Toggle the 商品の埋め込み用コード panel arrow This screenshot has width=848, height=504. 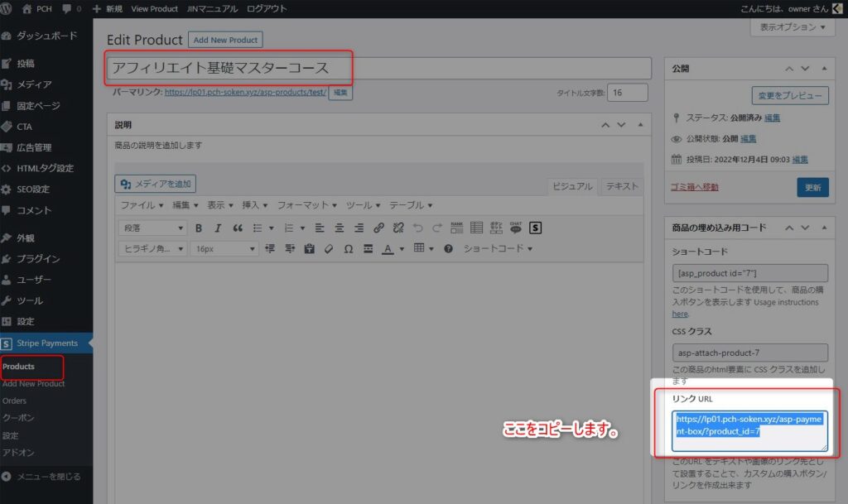pos(823,228)
